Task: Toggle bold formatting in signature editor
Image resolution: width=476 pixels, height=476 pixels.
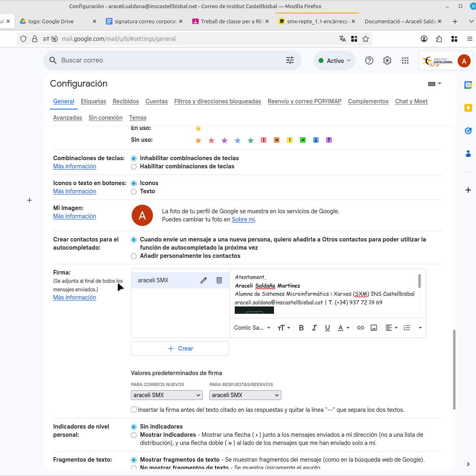Action: click(301, 328)
